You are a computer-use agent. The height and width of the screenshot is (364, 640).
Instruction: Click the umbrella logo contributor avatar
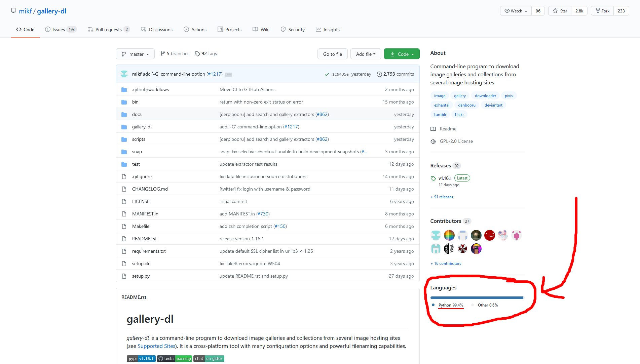(x=462, y=249)
